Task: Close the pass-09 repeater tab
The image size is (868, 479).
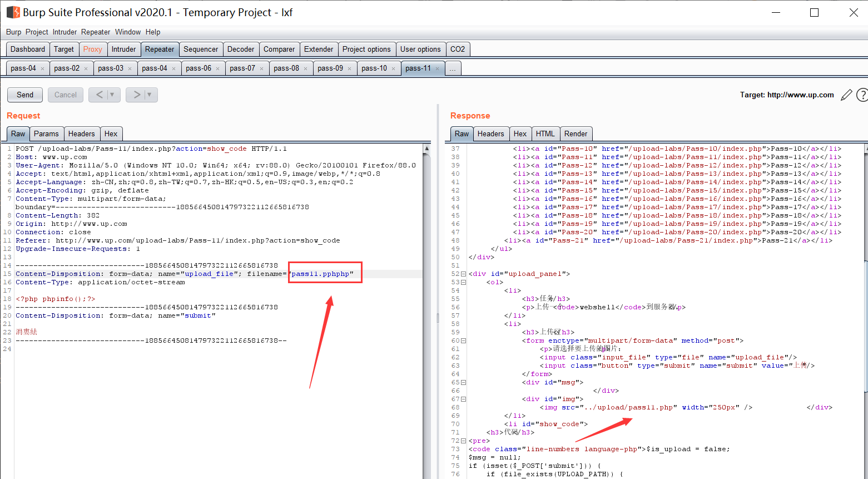Action: 349,68
